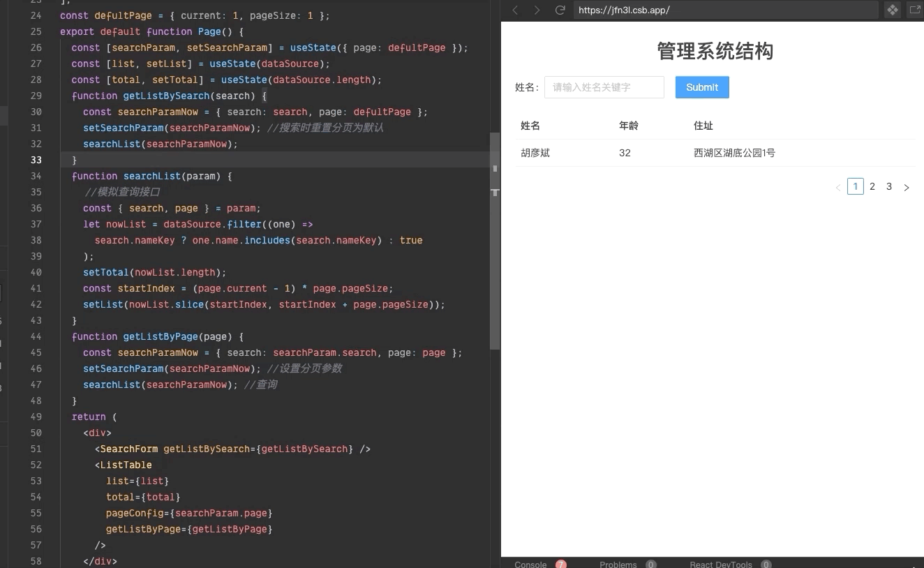Select page 1 in the pagination
This screenshot has height=568, width=924.
856,186
